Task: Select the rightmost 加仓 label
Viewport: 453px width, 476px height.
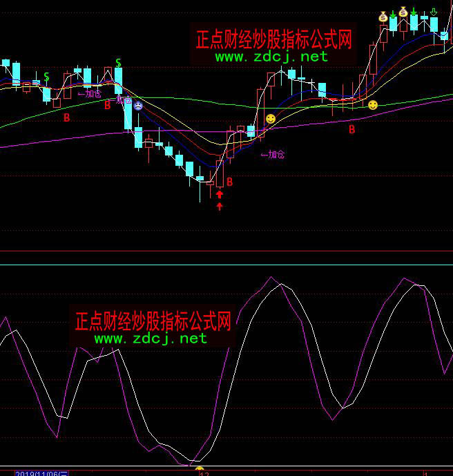Action: (x=273, y=155)
